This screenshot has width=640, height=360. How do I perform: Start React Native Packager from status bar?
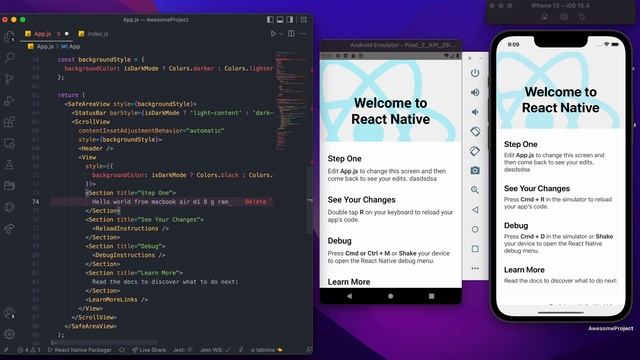point(80,350)
